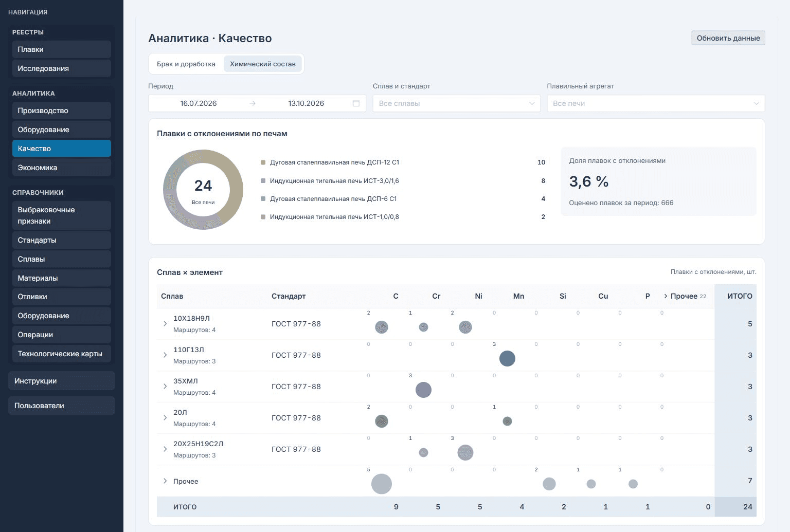Select the Химический состав tab
This screenshot has height=532, width=790.
(x=263, y=64)
